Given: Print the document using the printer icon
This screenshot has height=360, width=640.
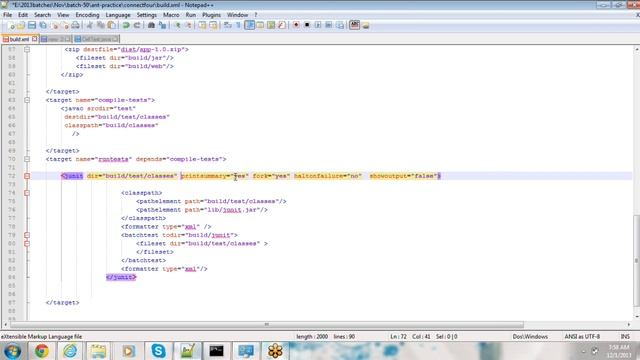Looking at the screenshot, I should coord(76,25).
